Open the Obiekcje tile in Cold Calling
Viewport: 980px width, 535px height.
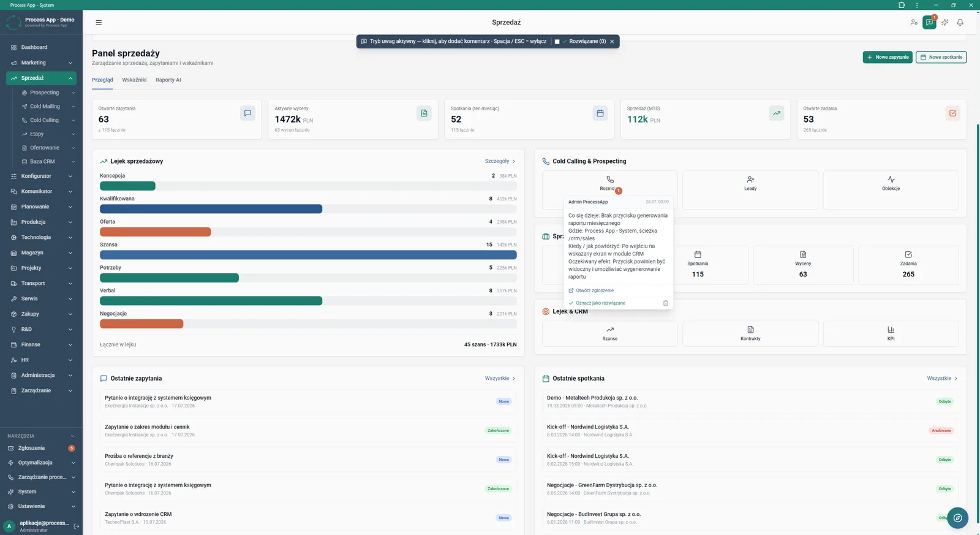coord(891,190)
